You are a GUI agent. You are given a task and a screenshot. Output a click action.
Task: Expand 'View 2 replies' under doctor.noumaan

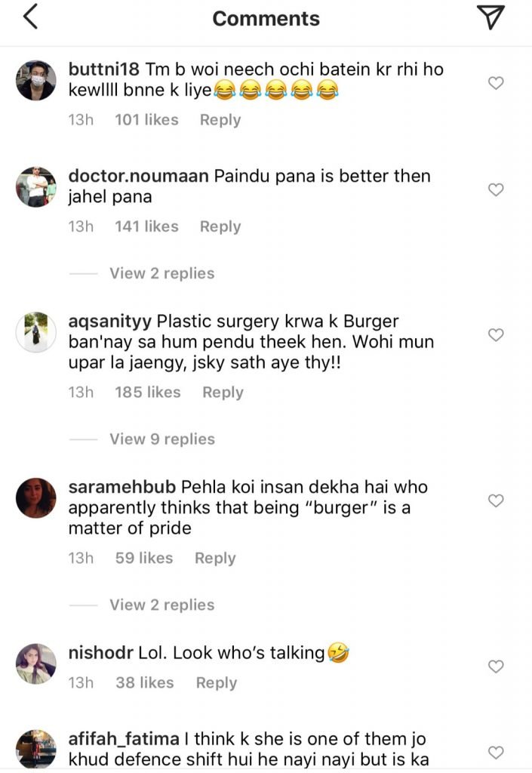pyautogui.click(x=161, y=273)
